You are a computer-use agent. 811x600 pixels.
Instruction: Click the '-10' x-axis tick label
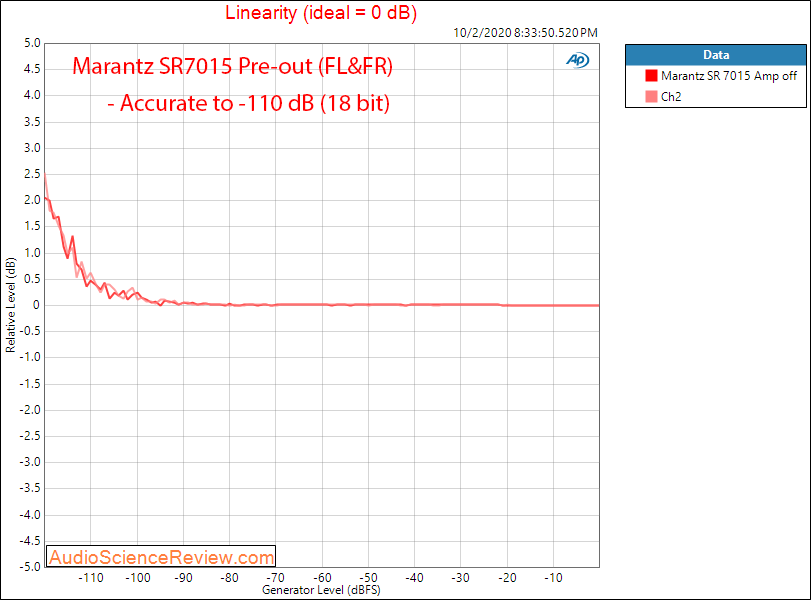coord(553,578)
